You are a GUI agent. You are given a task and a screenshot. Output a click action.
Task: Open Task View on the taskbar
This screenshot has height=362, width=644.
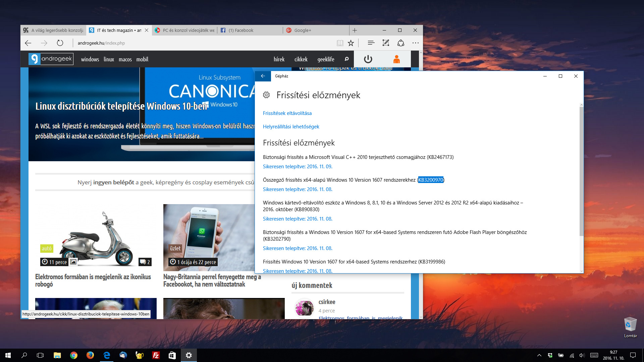(x=40, y=355)
